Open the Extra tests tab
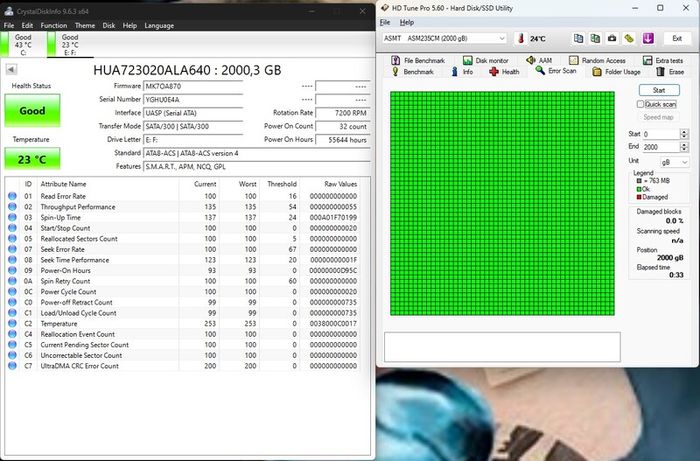Viewport: 700px width, 461px height. 663,60
